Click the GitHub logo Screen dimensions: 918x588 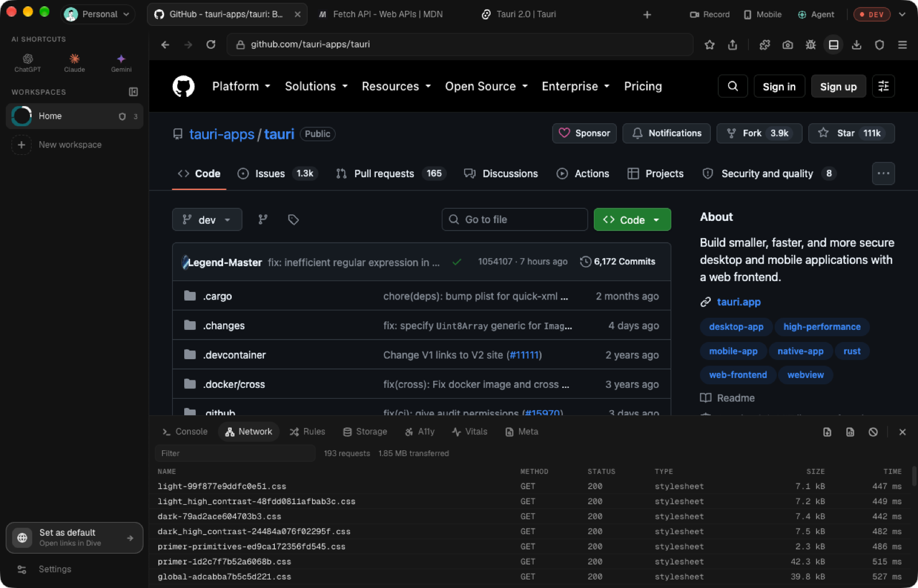pos(184,86)
